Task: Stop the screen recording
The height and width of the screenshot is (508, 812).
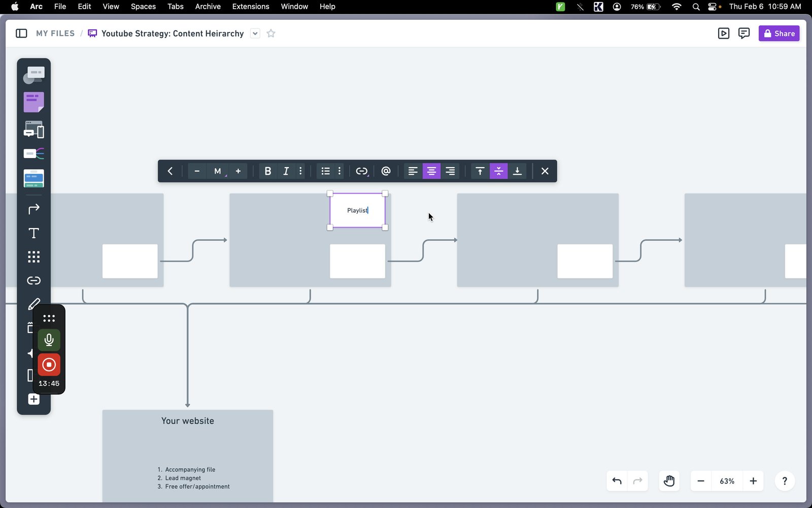Action: tap(49, 365)
